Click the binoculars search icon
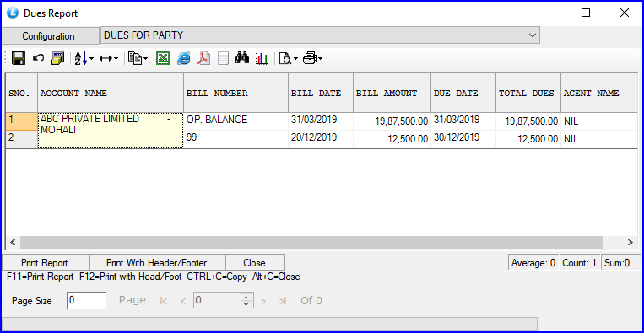 [242, 58]
